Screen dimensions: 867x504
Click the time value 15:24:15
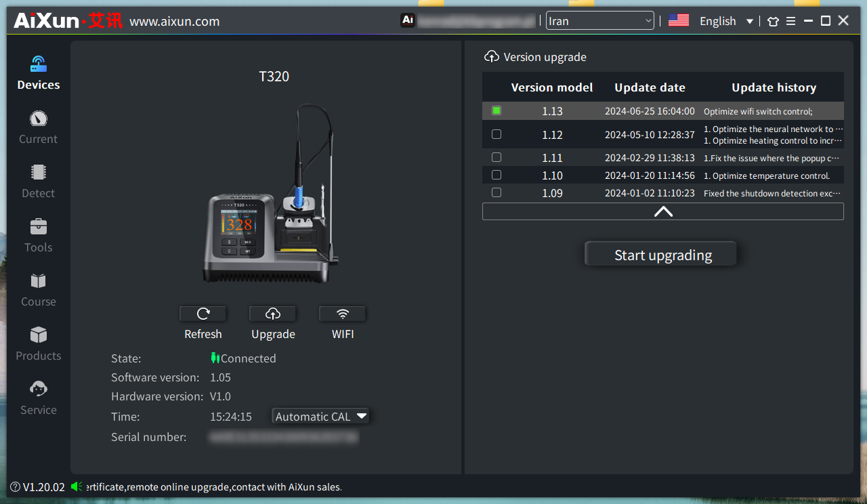click(x=230, y=417)
